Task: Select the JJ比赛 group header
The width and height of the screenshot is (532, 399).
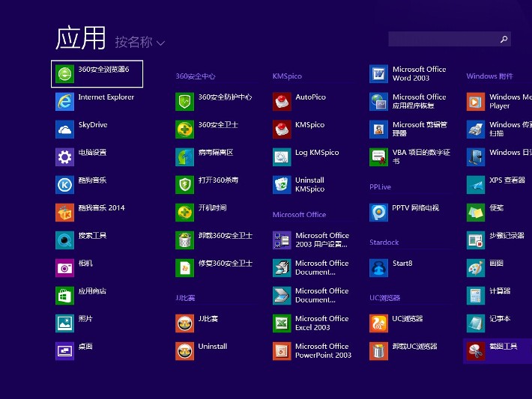Action: tap(185, 298)
